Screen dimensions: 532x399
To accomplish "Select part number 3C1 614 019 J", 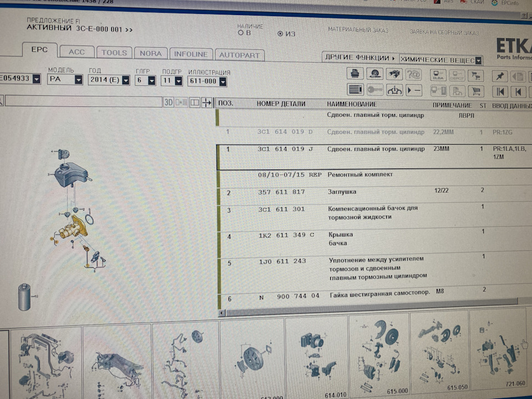I will click(x=285, y=149).
